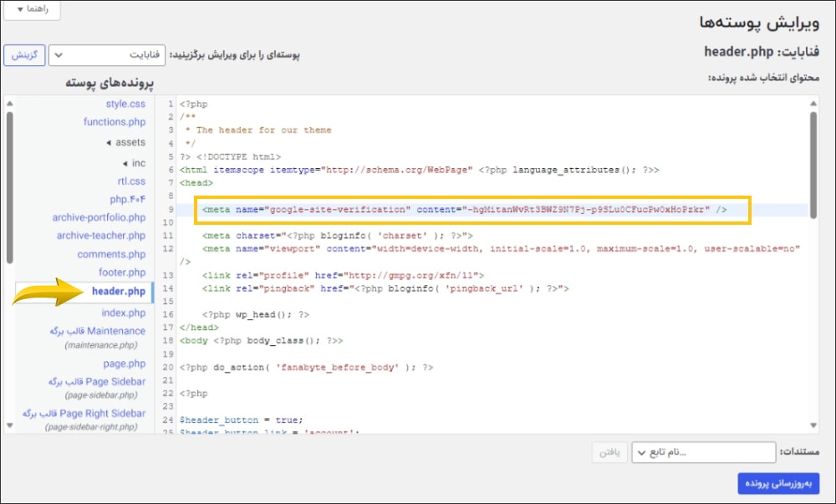This screenshot has width=836, height=504.
Task: Click به‌روزرسانی پرونده update file button
Action: [778, 484]
